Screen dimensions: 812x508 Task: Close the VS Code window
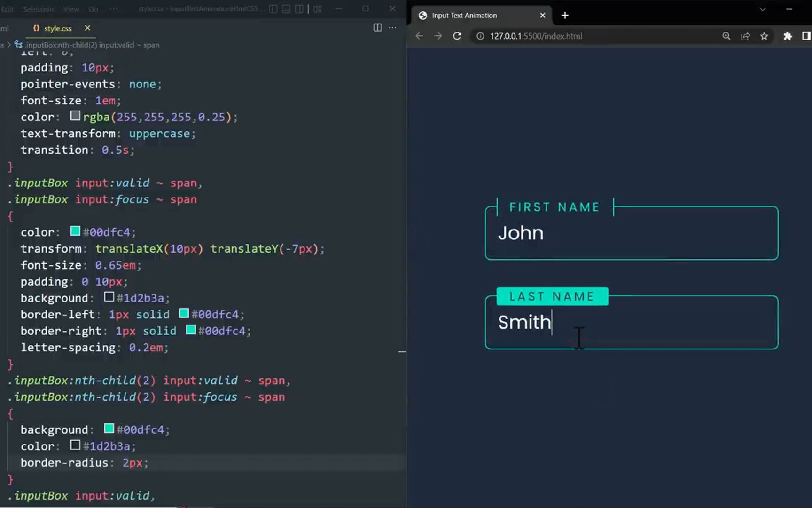(x=392, y=8)
